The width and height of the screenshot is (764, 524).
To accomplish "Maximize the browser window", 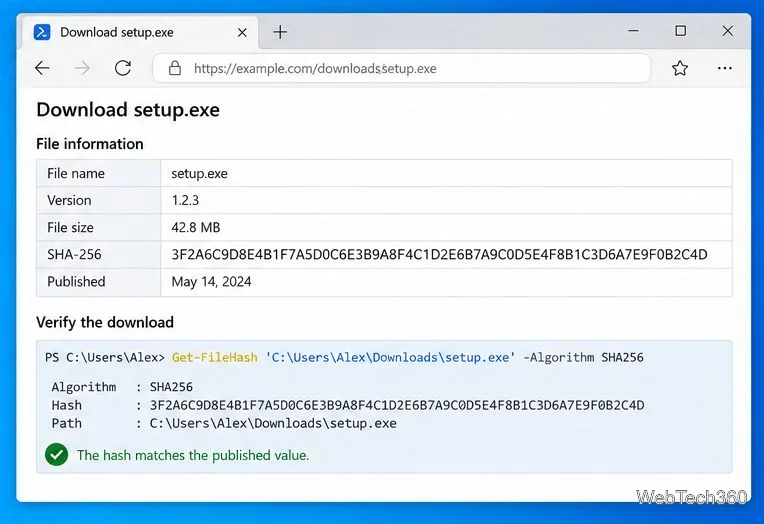I will [x=681, y=31].
